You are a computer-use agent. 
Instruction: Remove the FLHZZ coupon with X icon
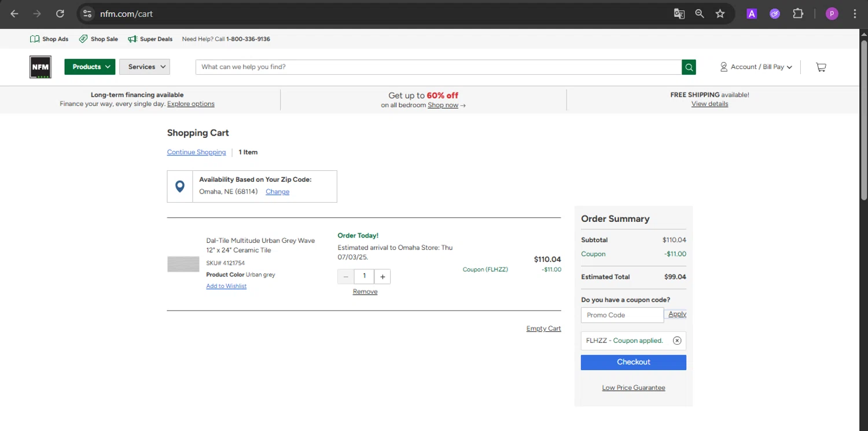pyautogui.click(x=677, y=341)
